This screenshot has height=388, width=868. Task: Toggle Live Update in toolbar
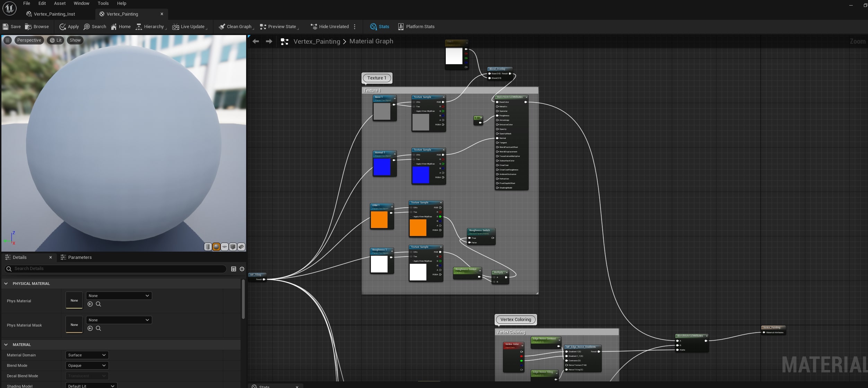[189, 27]
